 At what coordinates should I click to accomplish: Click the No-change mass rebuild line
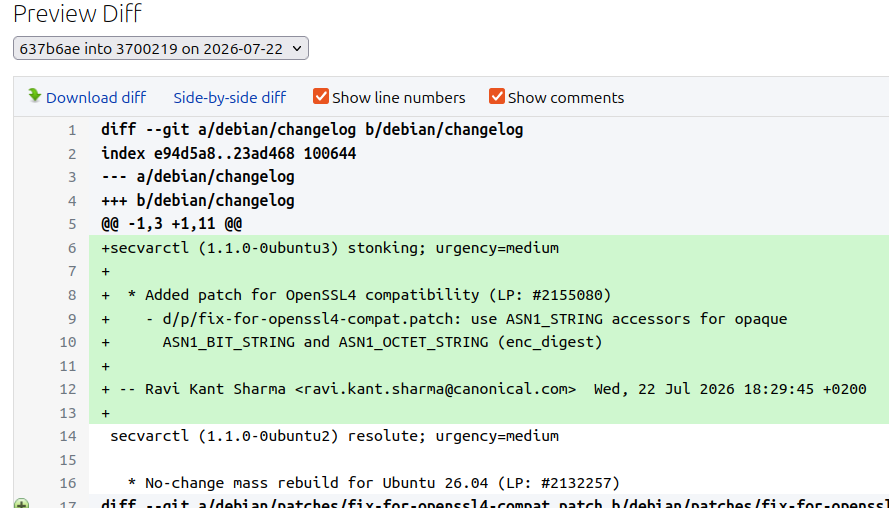(374, 483)
